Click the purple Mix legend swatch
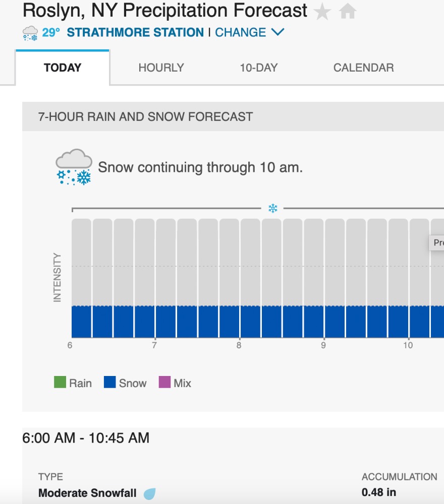Image resolution: width=444 pixels, height=504 pixels. (164, 383)
